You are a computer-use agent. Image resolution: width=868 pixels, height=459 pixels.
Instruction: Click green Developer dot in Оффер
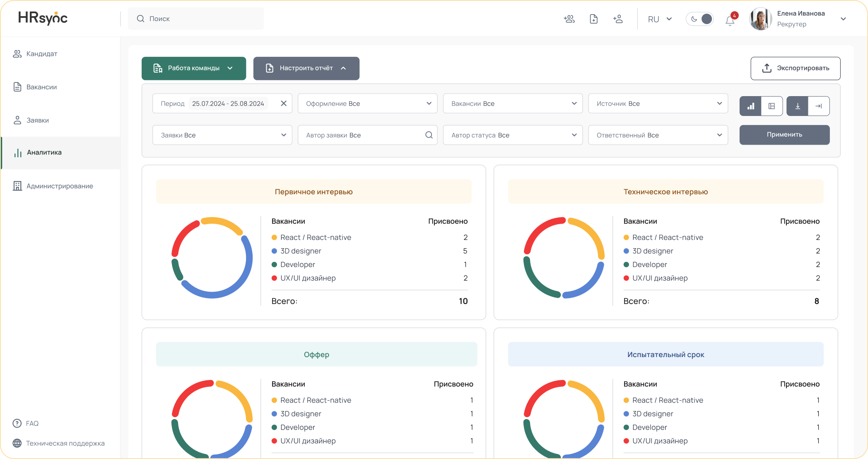tap(274, 427)
